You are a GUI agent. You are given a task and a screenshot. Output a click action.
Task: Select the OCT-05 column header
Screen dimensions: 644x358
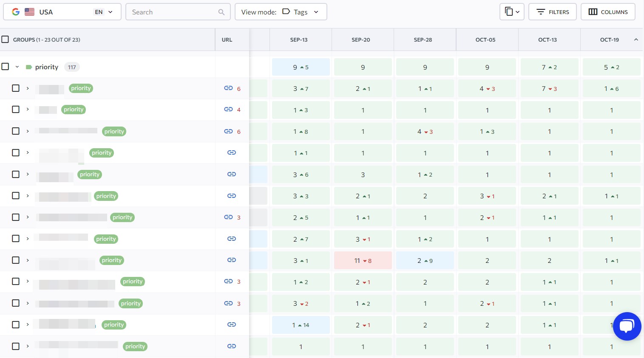tap(485, 39)
